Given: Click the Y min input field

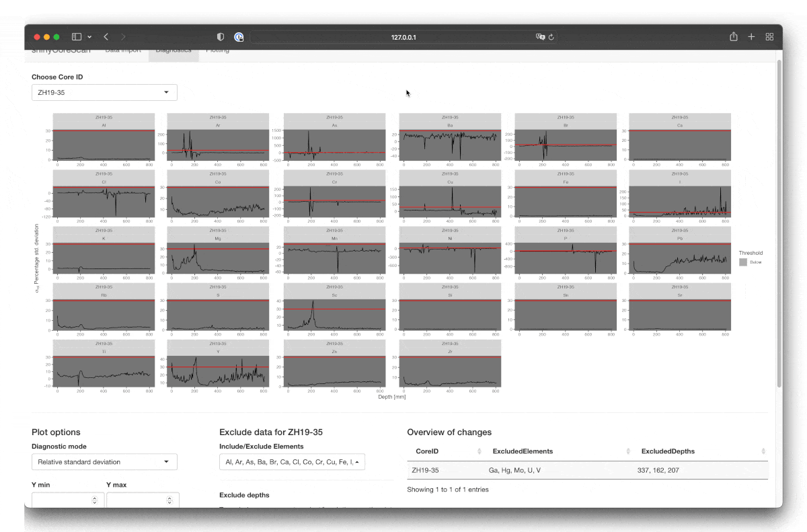Looking at the screenshot, I should tap(61, 500).
